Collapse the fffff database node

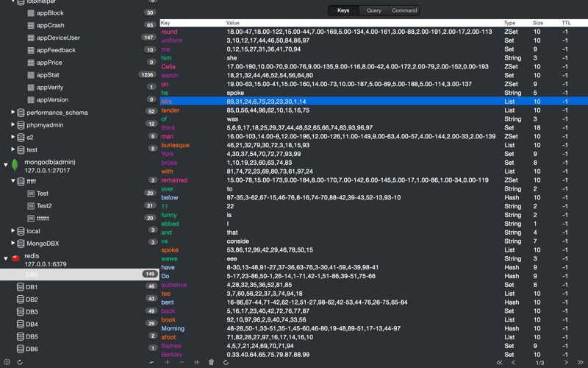point(12,180)
